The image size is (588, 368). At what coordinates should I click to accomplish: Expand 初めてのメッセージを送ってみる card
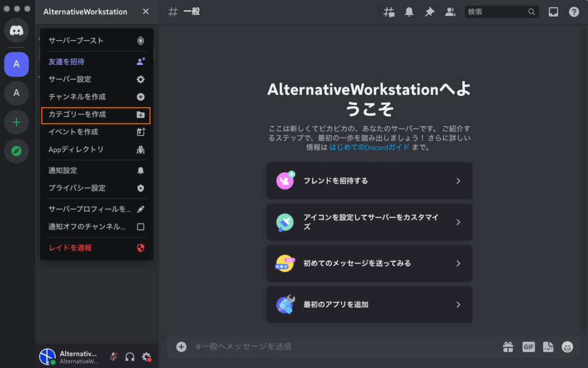369,264
